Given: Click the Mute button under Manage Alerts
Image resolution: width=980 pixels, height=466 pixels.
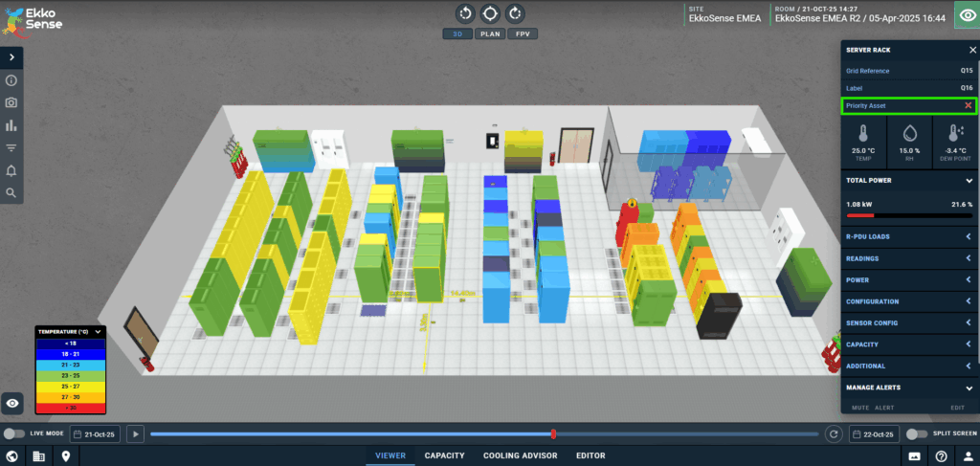Looking at the screenshot, I should click(860, 408).
